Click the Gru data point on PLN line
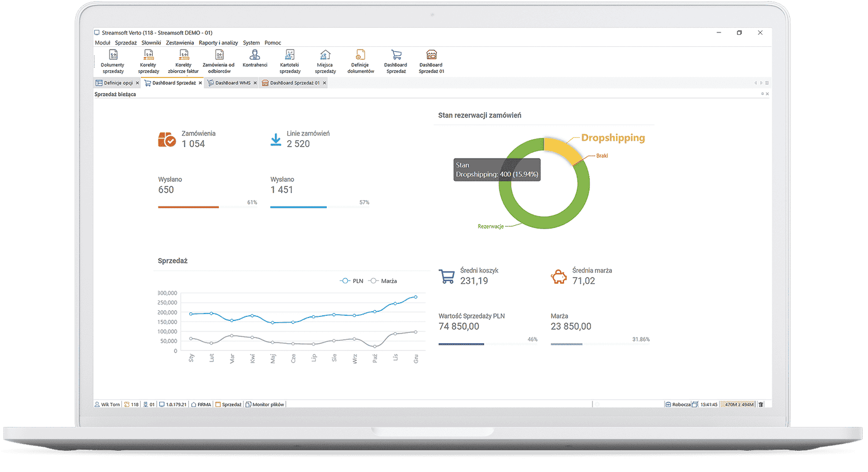 (x=416, y=297)
